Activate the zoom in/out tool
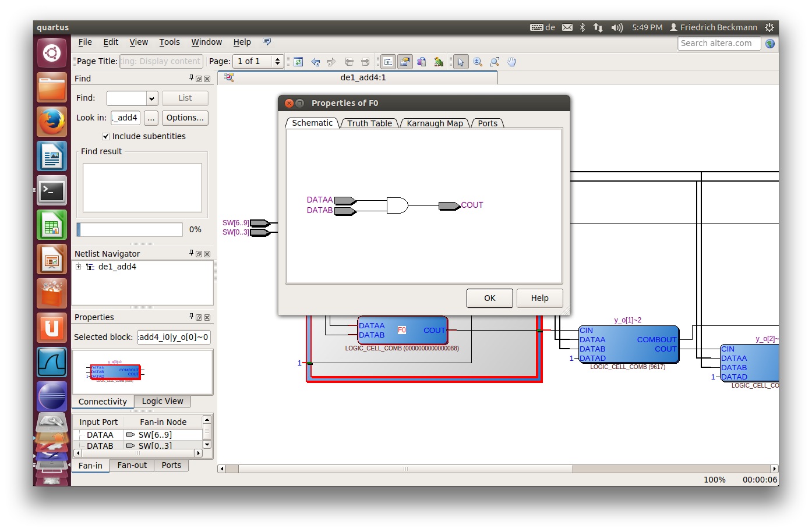 478,62
